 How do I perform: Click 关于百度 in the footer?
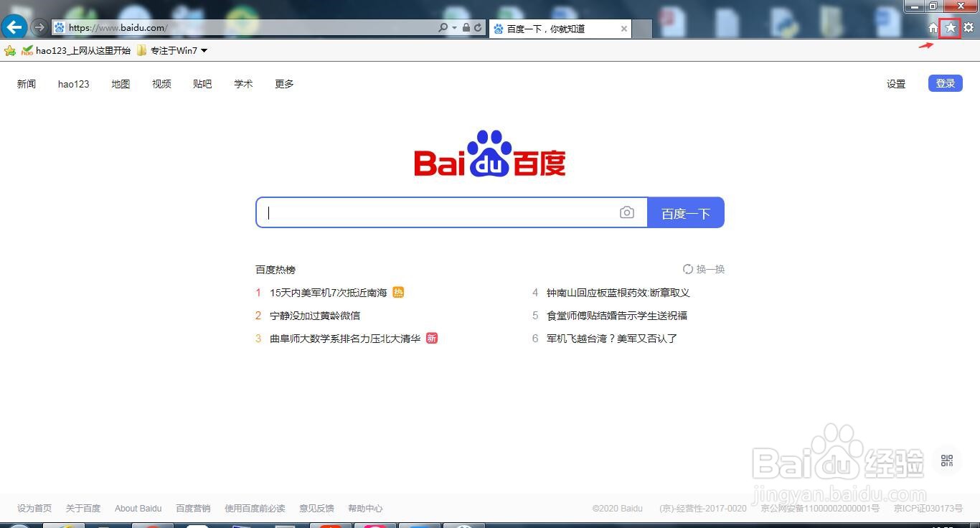pos(83,508)
